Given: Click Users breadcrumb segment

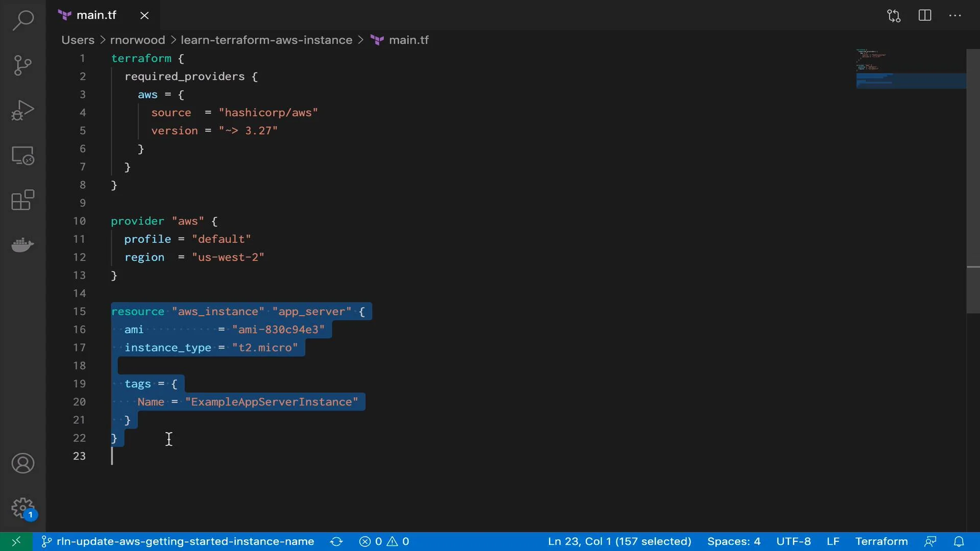Looking at the screenshot, I should coord(78,40).
